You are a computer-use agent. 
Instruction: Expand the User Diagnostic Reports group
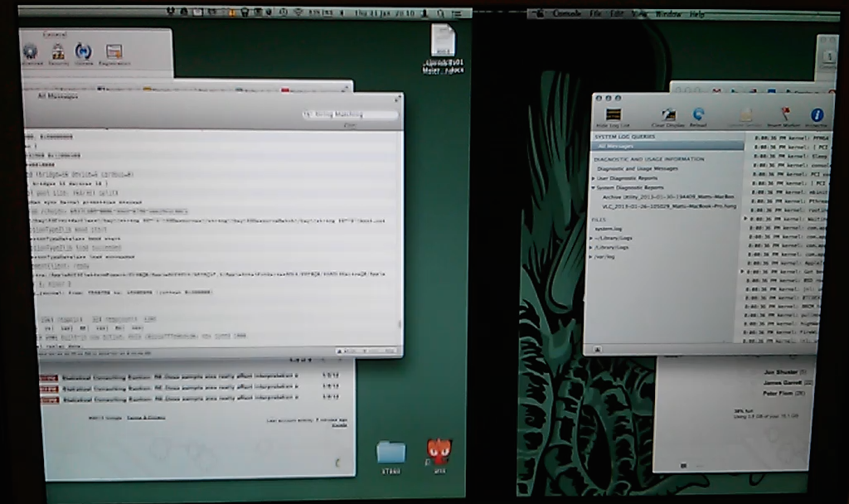[x=594, y=178]
